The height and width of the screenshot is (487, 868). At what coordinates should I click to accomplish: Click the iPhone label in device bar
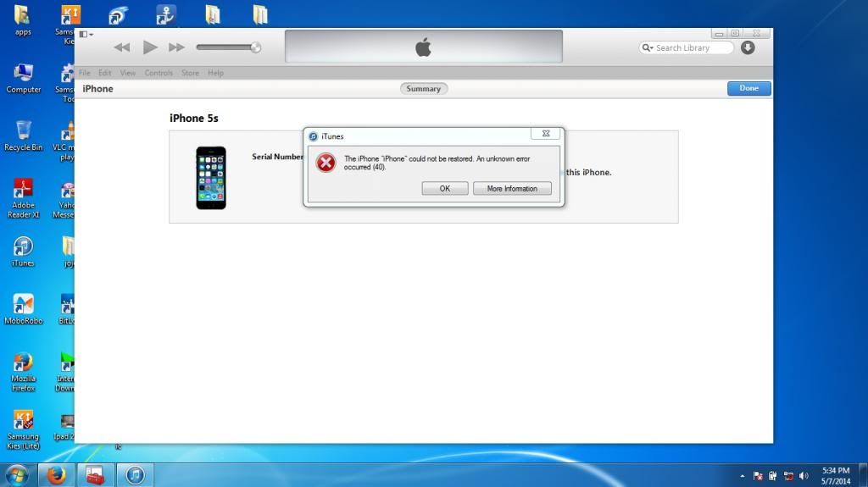[x=97, y=89]
